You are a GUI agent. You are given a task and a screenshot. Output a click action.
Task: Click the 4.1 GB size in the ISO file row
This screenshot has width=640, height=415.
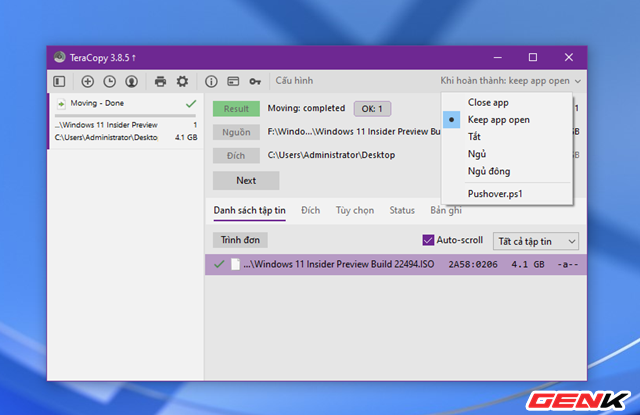click(x=528, y=264)
